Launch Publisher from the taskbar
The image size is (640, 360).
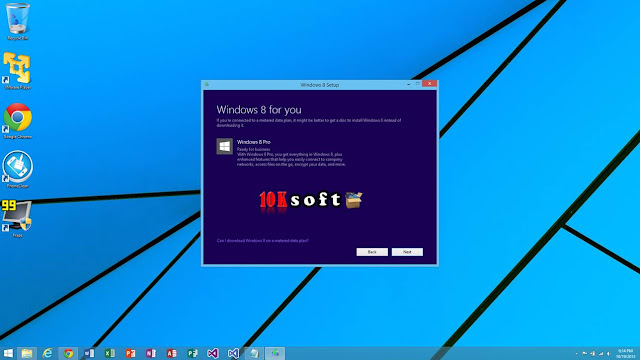click(192, 353)
